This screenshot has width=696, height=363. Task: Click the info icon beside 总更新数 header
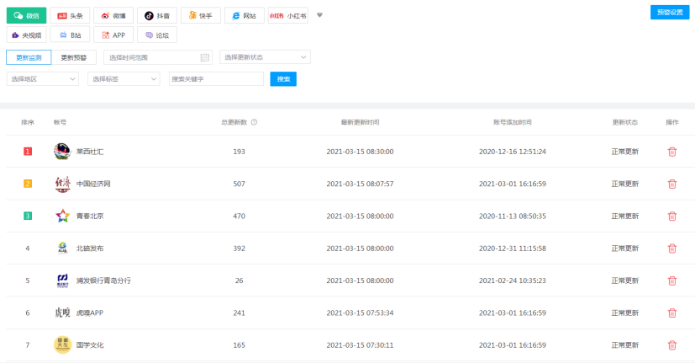(254, 122)
